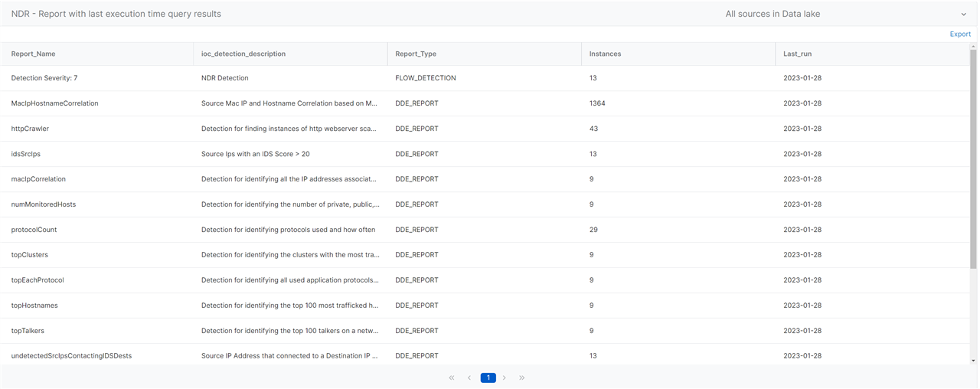Select the topTalkers report row

[x=485, y=331]
